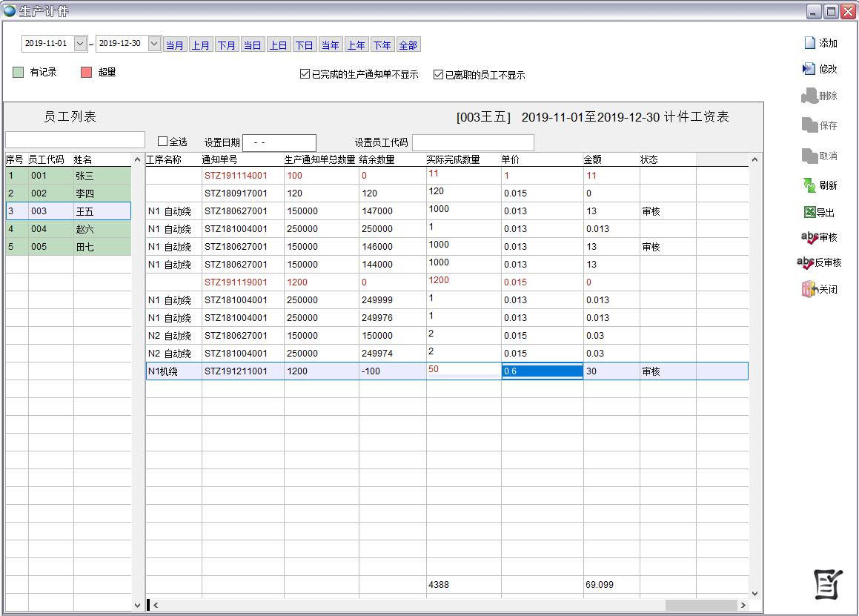Screen dimensions: 859x616
Task: Select the 上年 date filter
Action: (356, 45)
